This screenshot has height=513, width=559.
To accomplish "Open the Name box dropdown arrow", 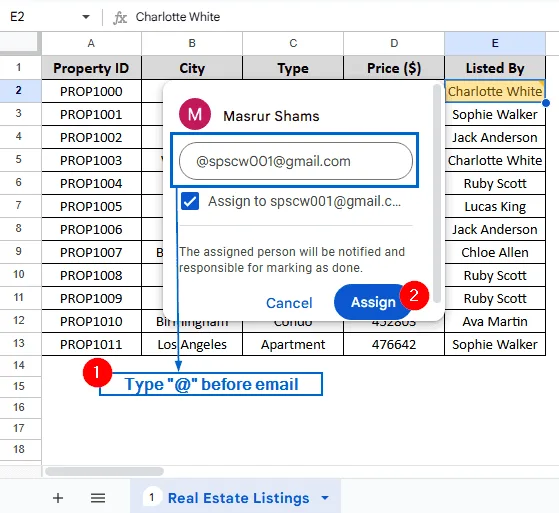I will point(86,17).
